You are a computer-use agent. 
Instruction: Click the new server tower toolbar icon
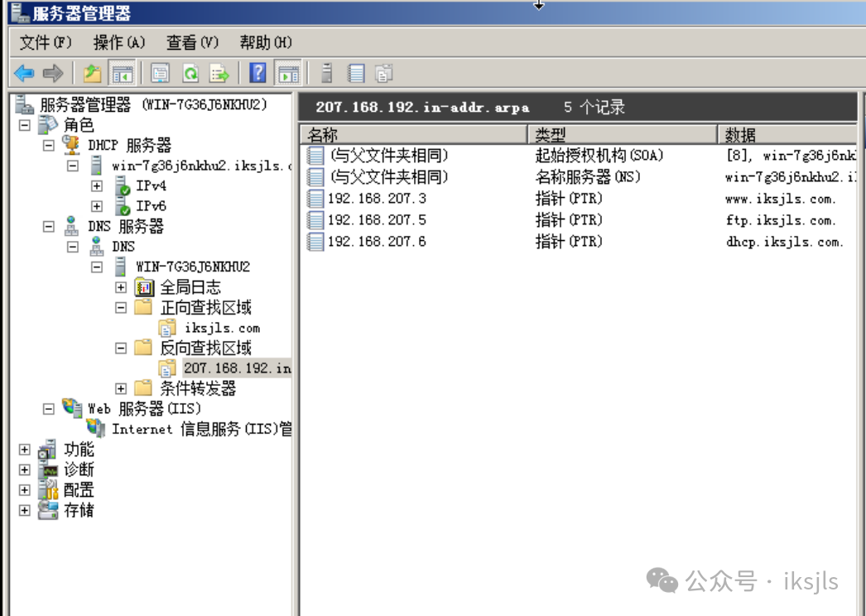click(327, 74)
